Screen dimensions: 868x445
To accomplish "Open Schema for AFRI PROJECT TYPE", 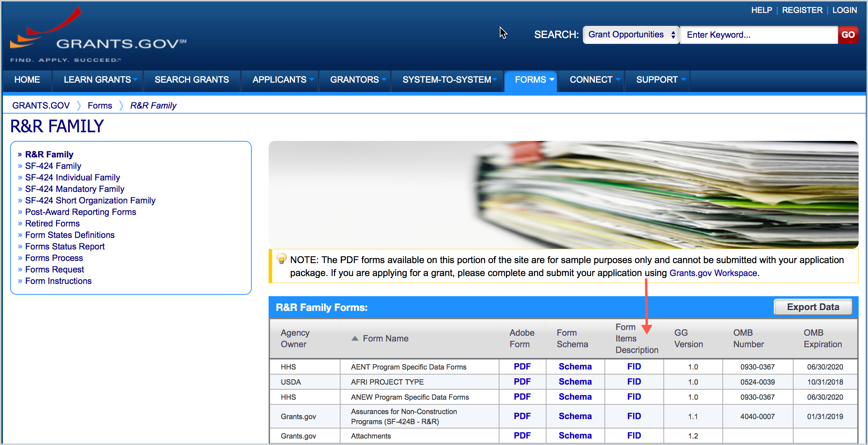I will pyautogui.click(x=575, y=381).
